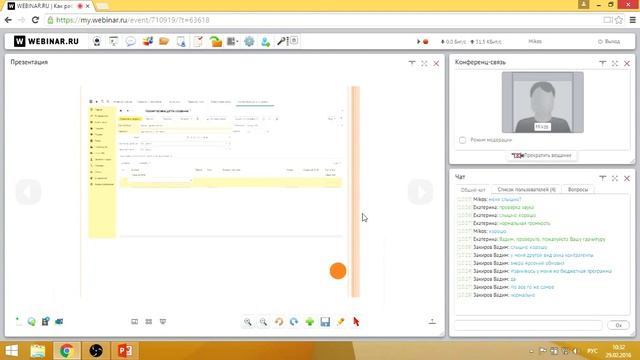This screenshot has width=640, height=360.
Task: Click the add-user toolbar icon
Action: [266, 41]
